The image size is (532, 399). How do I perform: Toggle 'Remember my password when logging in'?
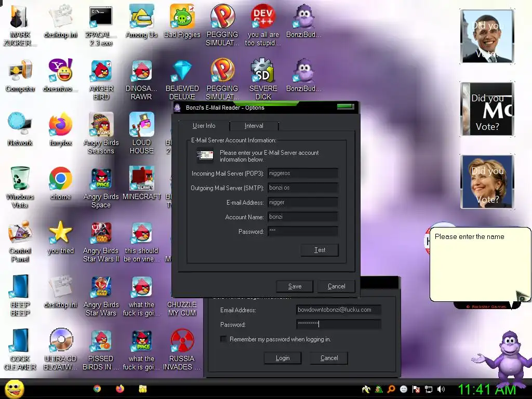pos(223,339)
